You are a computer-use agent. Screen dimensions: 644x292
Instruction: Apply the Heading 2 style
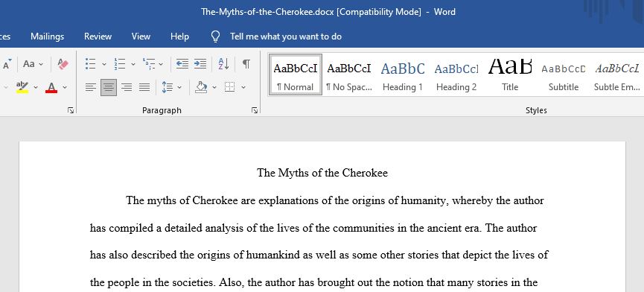[456, 75]
